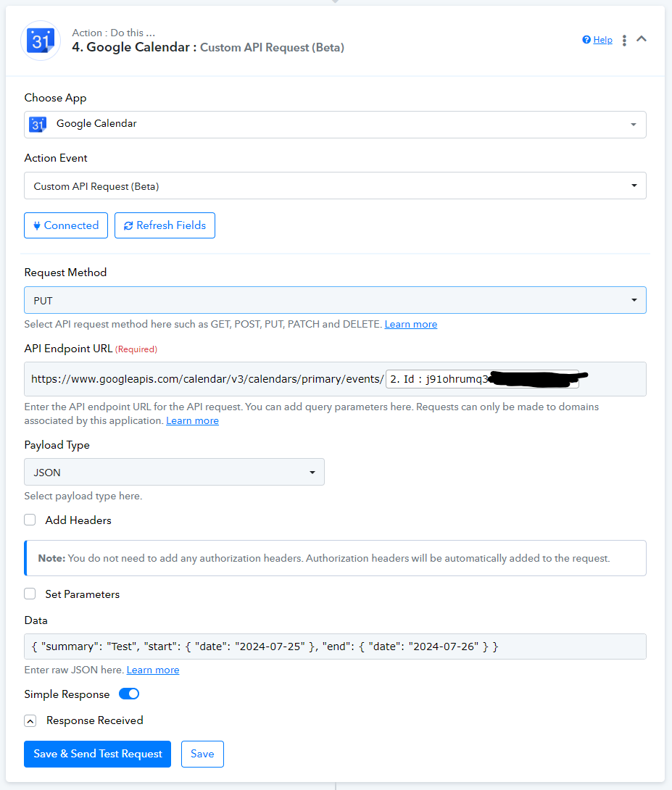Open the Choose App dropdown

335,125
